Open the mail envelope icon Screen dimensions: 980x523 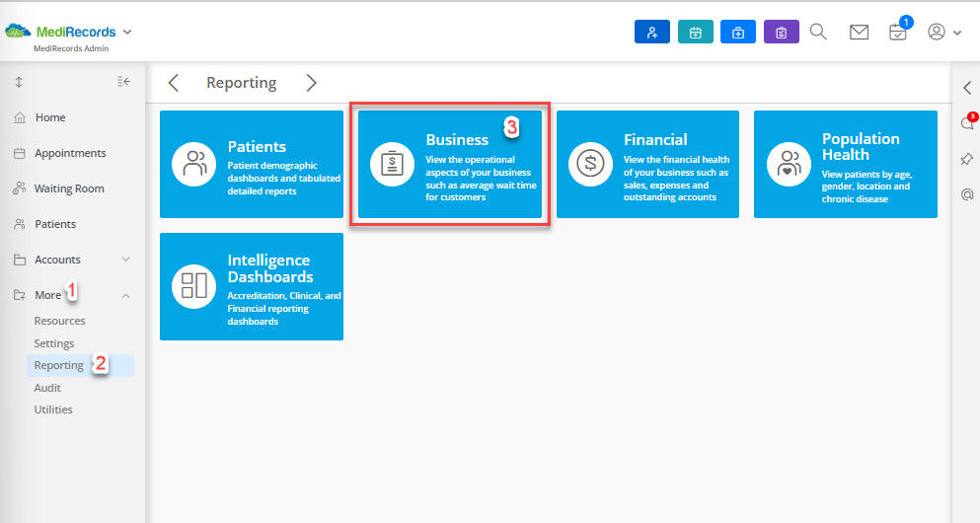860,32
